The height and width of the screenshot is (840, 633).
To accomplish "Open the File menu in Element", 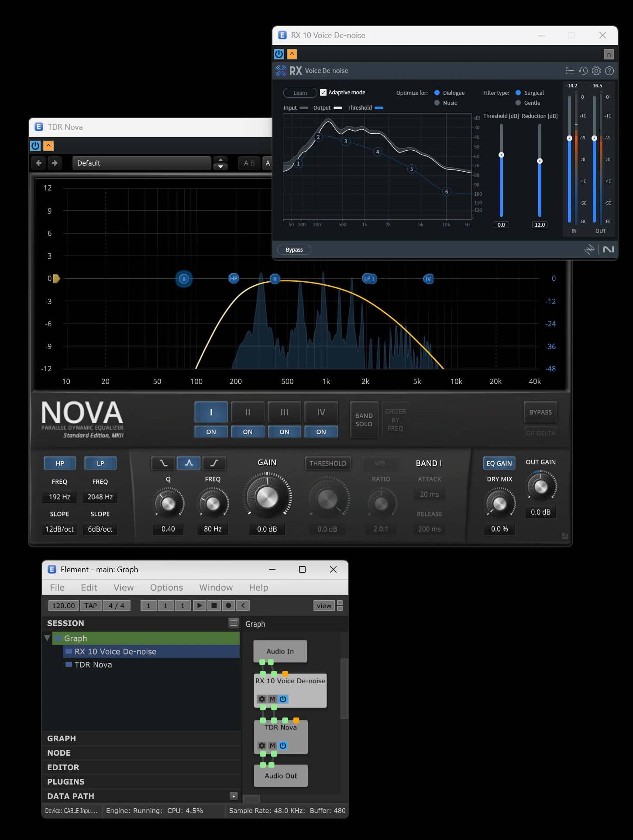I will (x=57, y=588).
